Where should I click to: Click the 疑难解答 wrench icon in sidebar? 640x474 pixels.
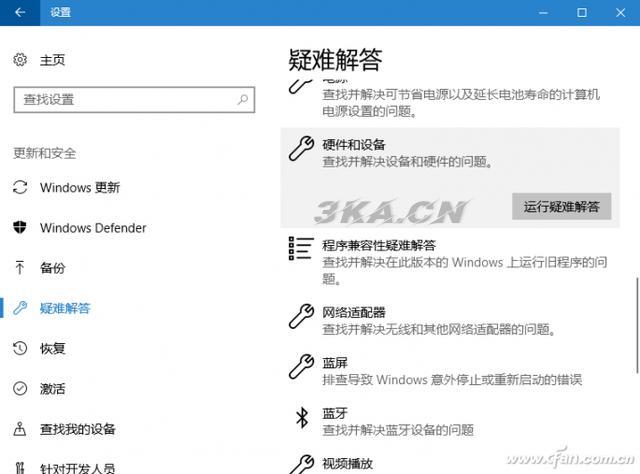pyautogui.click(x=20, y=308)
